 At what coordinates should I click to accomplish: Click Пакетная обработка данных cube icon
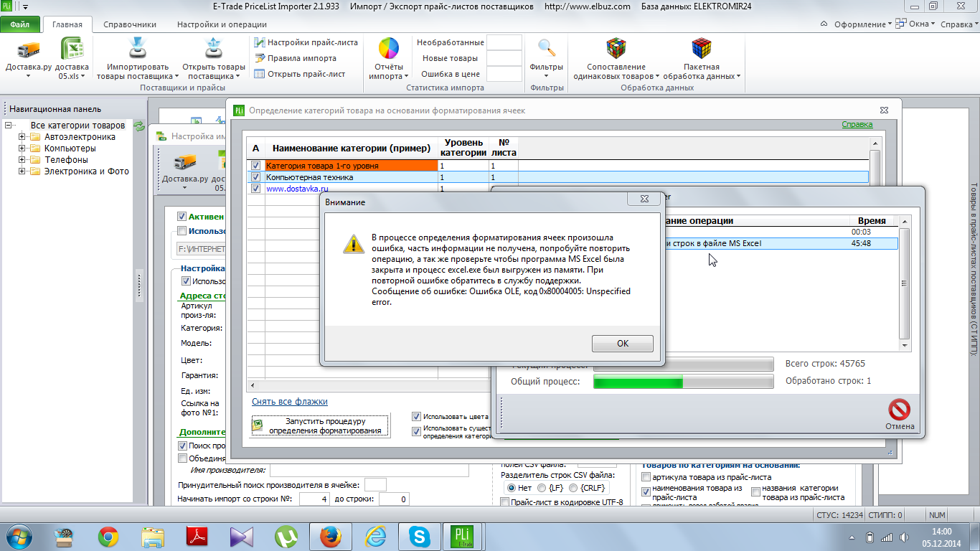(x=701, y=49)
